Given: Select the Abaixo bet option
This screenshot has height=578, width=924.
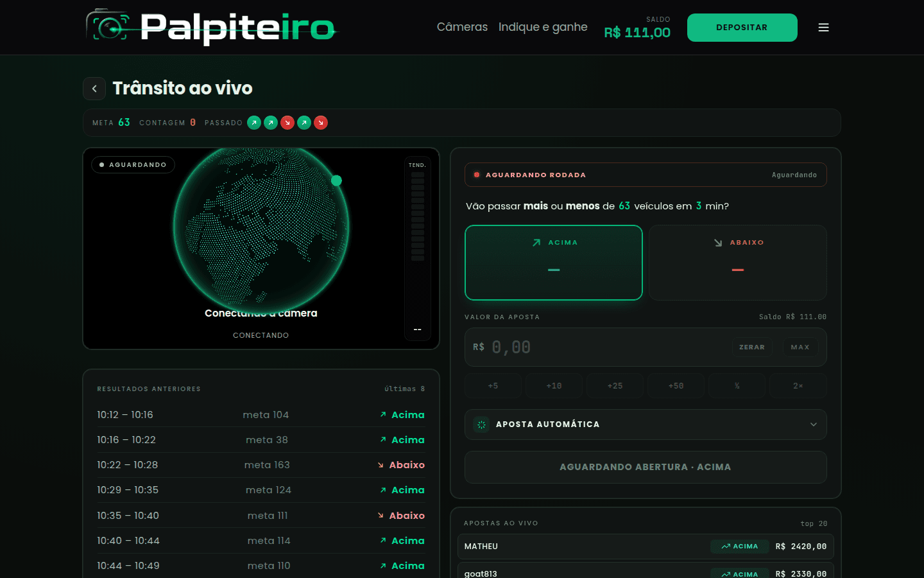Looking at the screenshot, I should coord(737,262).
